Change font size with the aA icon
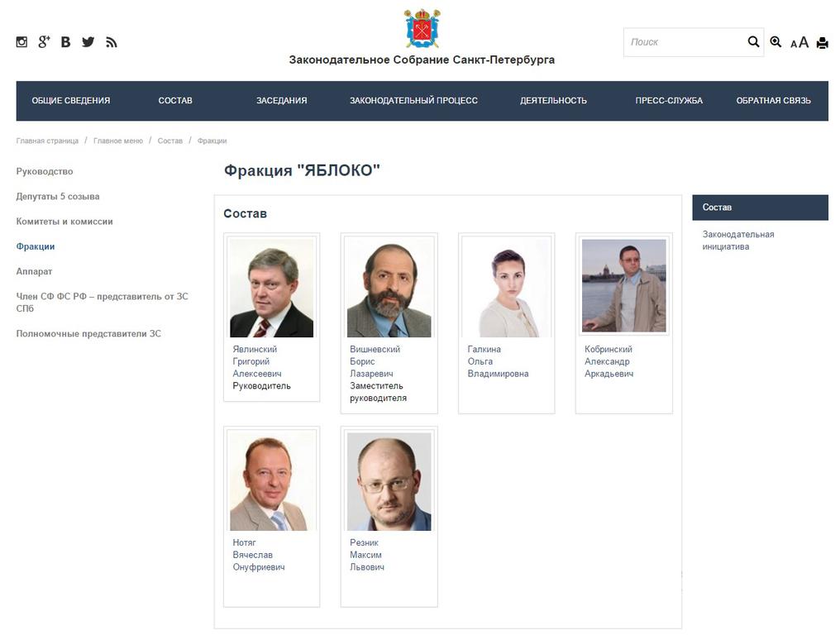 click(799, 42)
